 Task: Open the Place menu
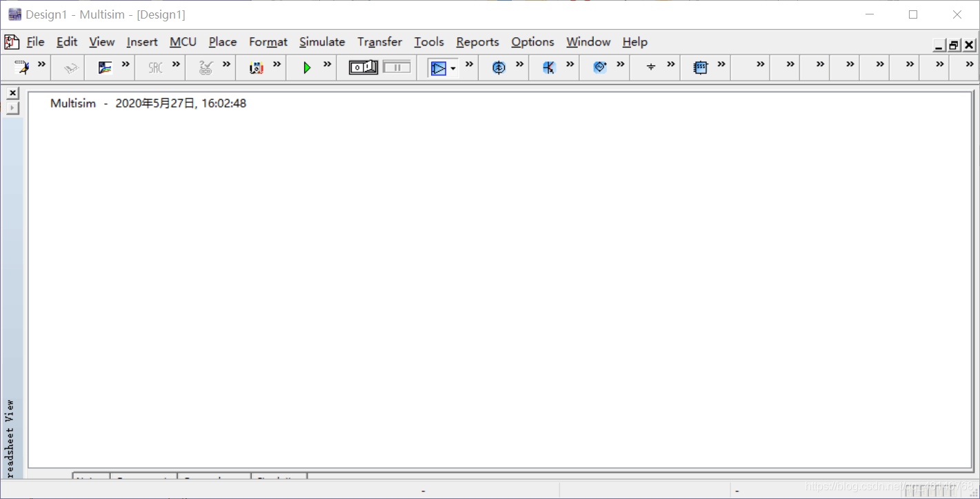point(223,42)
